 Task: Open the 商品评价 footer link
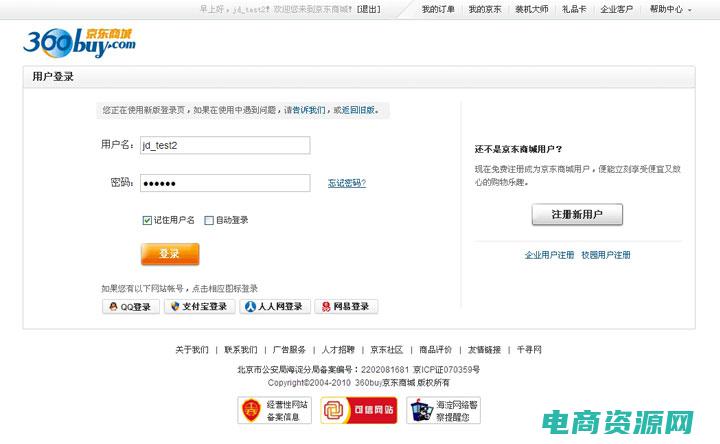(x=435, y=350)
